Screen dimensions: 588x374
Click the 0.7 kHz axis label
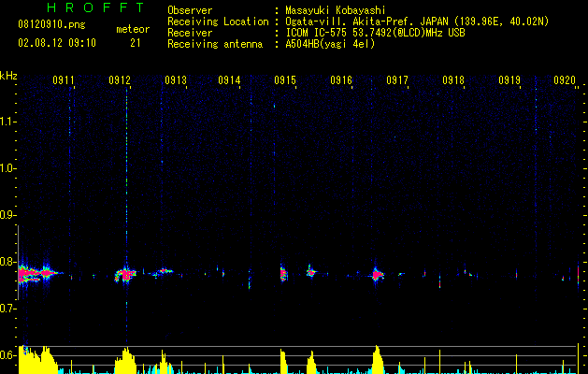tap(7, 309)
